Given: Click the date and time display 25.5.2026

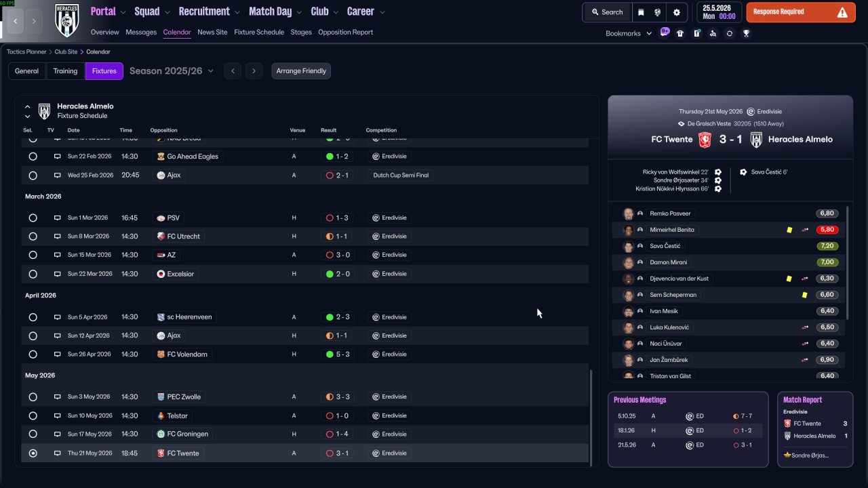Looking at the screenshot, I should tap(719, 12).
